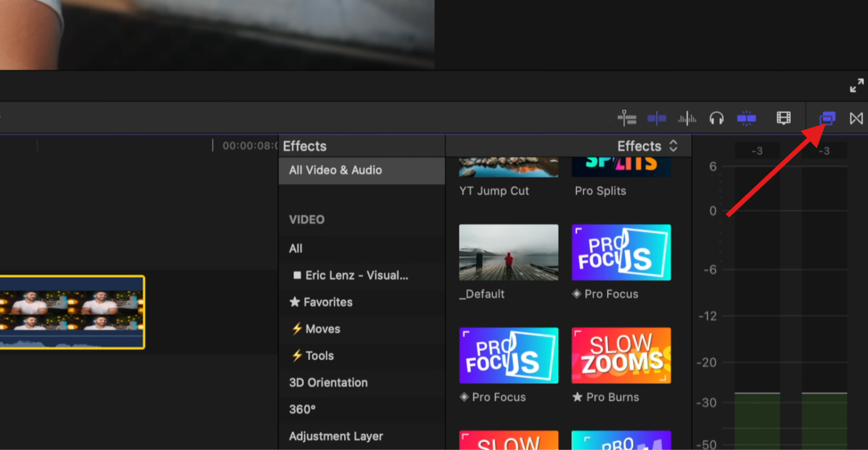Click the star icon next to Favorites
Viewport: 868px width, 450px height.
tap(295, 302)
